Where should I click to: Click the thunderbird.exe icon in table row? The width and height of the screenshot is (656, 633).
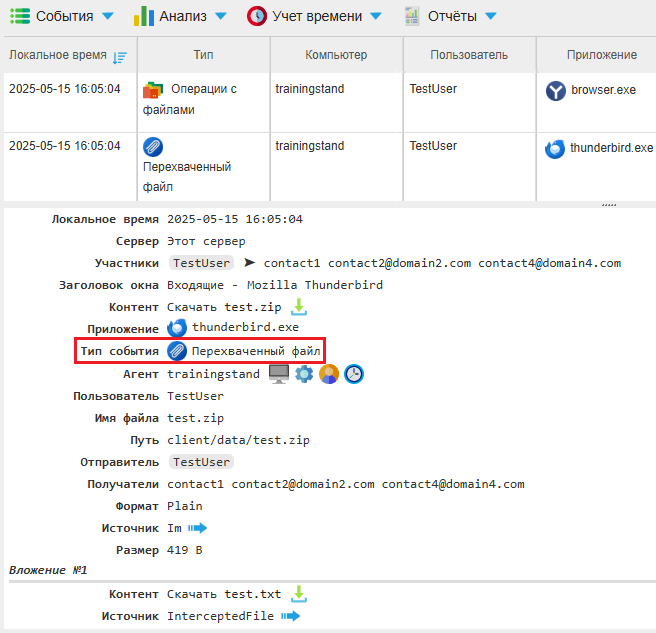pos(555,149)
